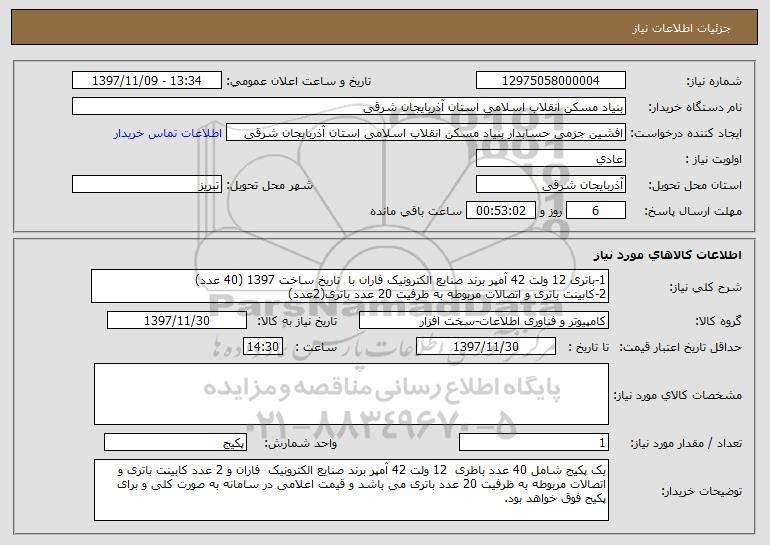Click the label 'شرح کلی نیاز:'
Screen dimensions: 770x545
pyautogui.click(x=706, y=288)
